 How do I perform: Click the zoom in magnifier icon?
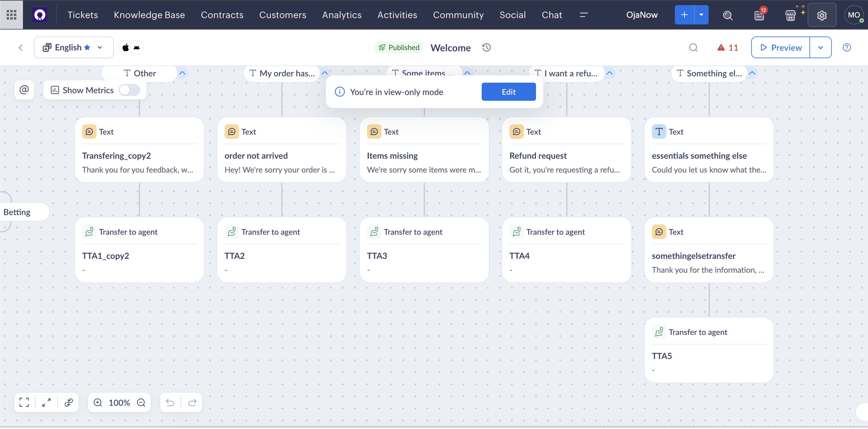click(x=98, y=402)
